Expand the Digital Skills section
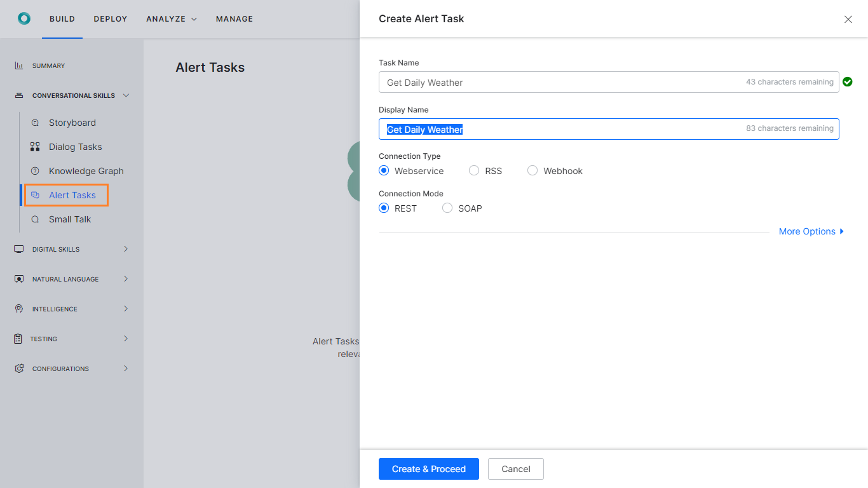The width and height of the screenshot is (868, 488). coord(126,249)
